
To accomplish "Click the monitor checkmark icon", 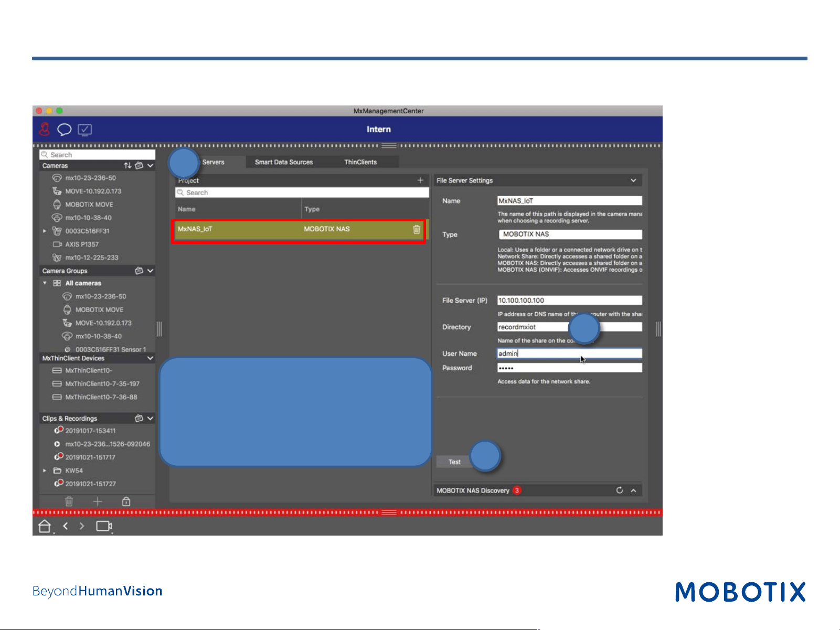I will (85, 129).
